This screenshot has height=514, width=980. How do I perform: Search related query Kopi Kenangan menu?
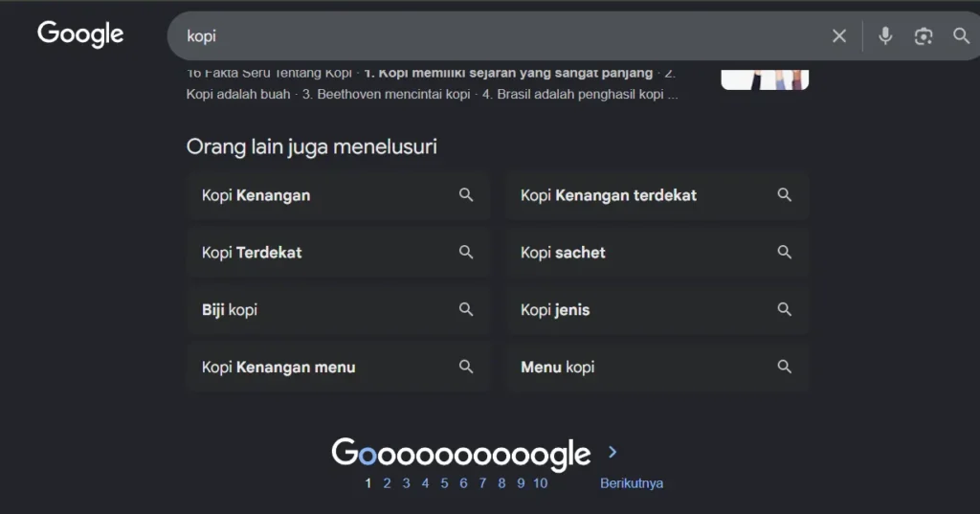coord(338,367)
